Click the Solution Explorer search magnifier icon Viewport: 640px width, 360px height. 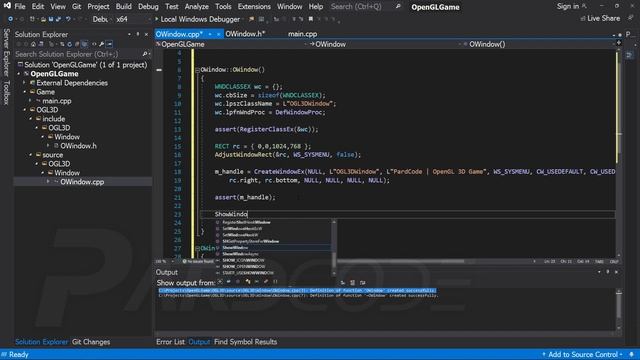coord(144,54)
